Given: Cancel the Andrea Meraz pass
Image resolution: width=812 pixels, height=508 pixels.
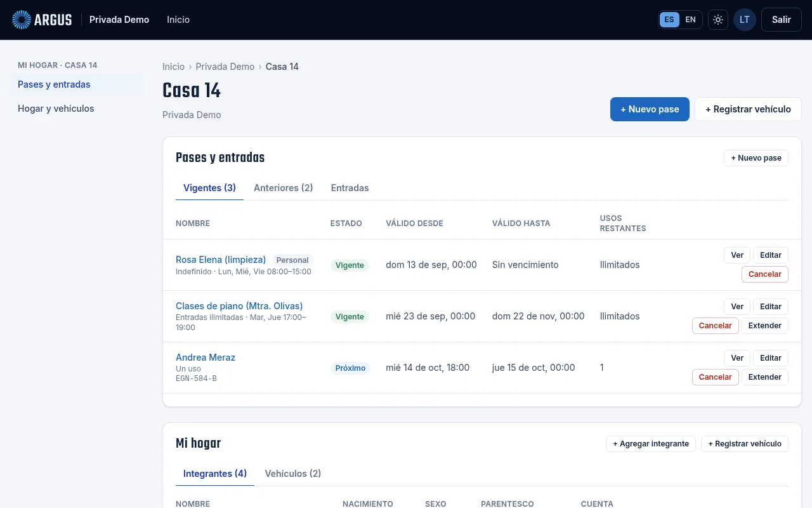Looking at the screenshot, I should point(716,377).
